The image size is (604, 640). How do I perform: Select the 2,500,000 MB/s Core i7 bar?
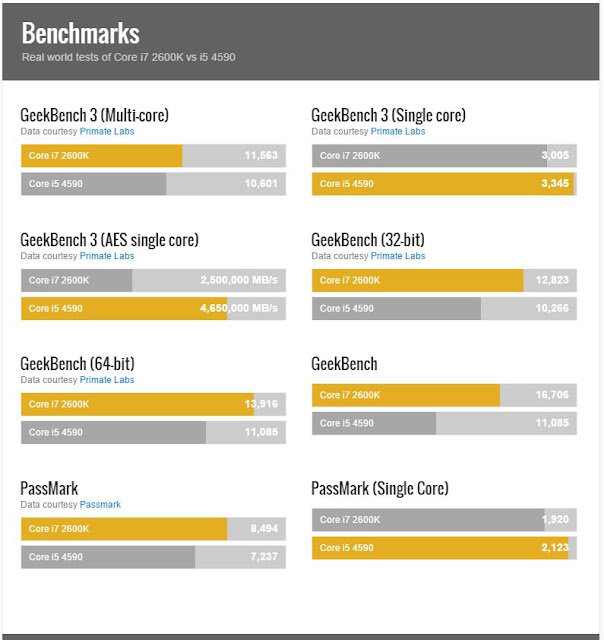click(x=153, y=280)
